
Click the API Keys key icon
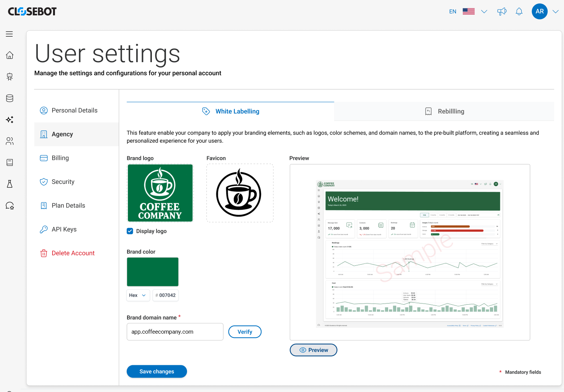point(44,229)
